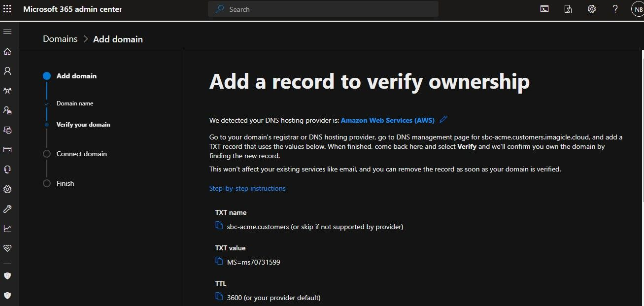Copy the TXT name value
Viewport: 644px width, 306px height.
point(219,226)
